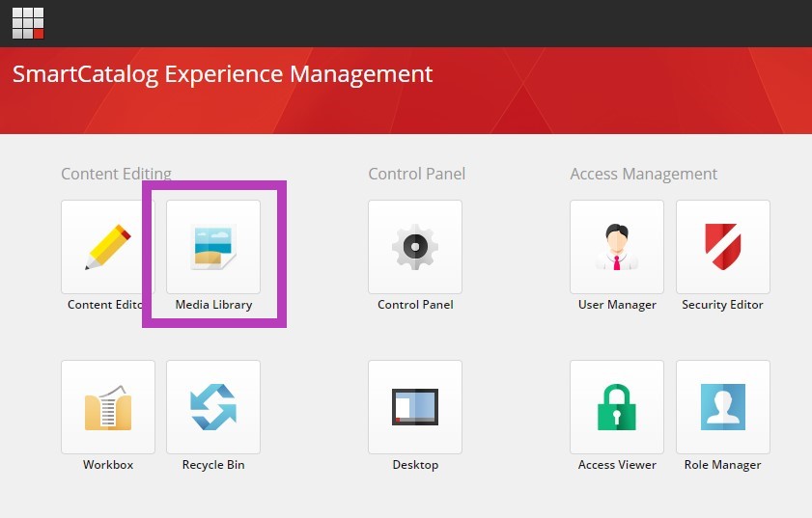Click the Media Library text label
812x518 pixels.
[x=213, y=304]
